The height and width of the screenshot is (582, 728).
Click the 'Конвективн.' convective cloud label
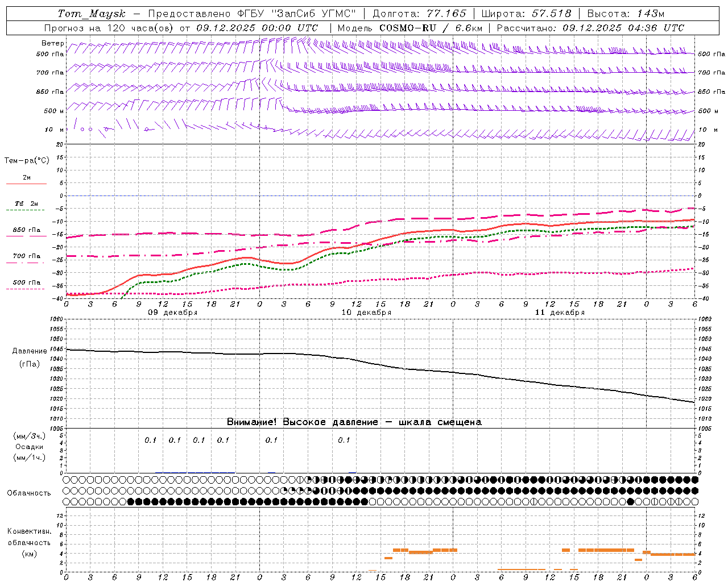point(29,531)
